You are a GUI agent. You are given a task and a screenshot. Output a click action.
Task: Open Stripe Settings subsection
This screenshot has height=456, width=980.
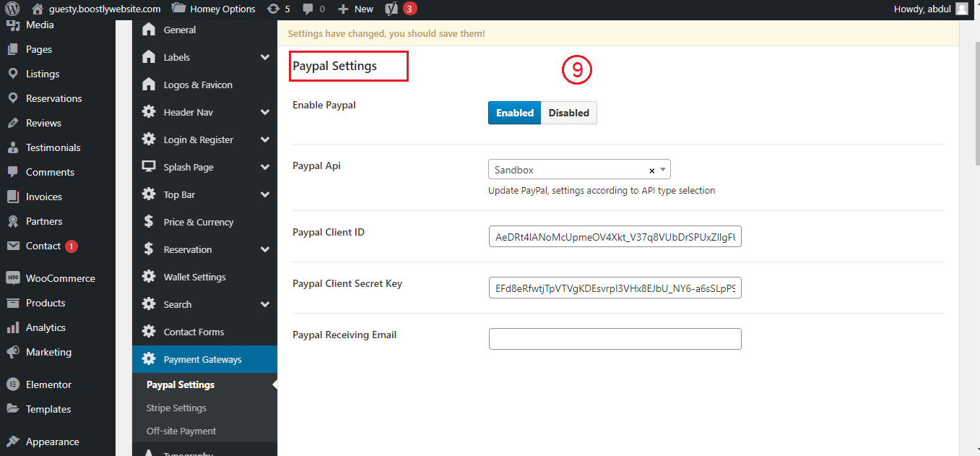click(x=176, y=408)
